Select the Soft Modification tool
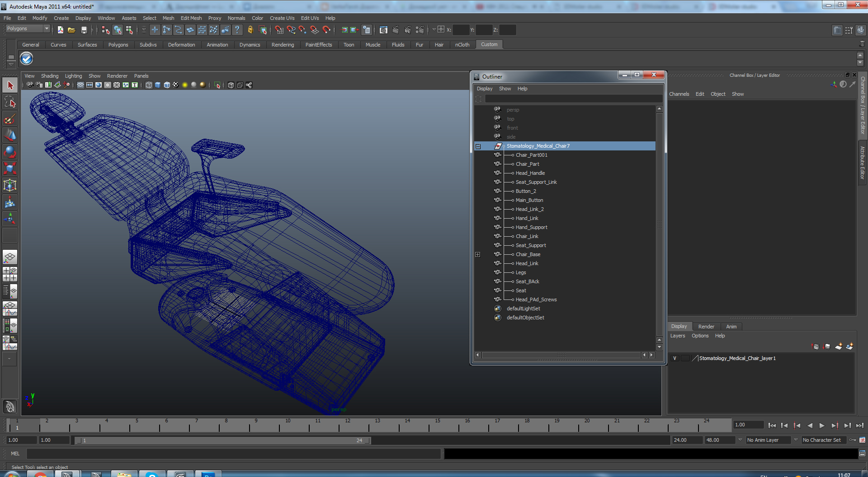This screenshot has width=868, height=477. 10,202
